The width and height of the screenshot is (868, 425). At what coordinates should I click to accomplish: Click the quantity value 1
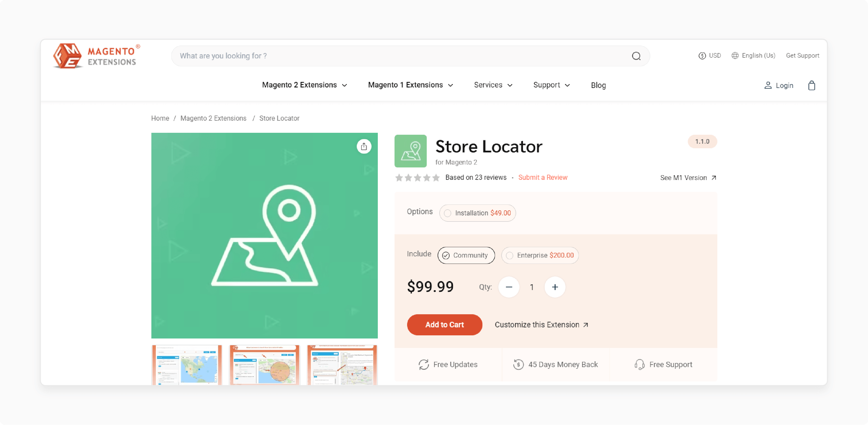[531, 287]
